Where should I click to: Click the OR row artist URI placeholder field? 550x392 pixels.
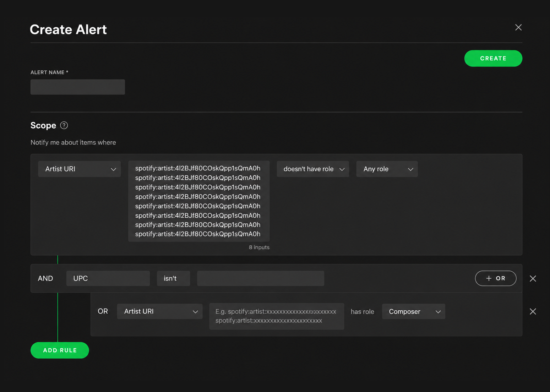click(x=277, y=316)
